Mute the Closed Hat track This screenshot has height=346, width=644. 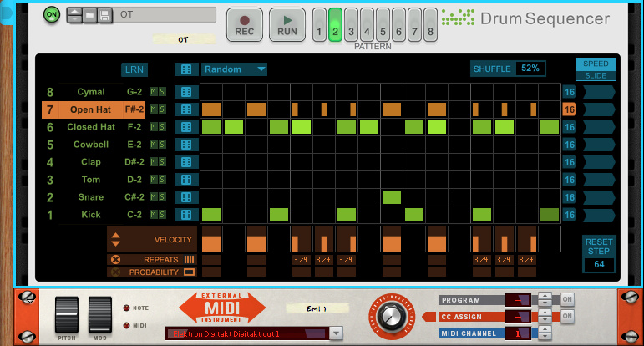152,127
